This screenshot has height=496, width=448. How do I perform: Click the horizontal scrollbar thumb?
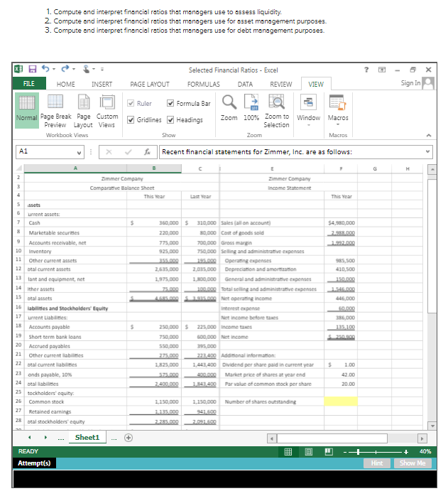tap(332, 438)
